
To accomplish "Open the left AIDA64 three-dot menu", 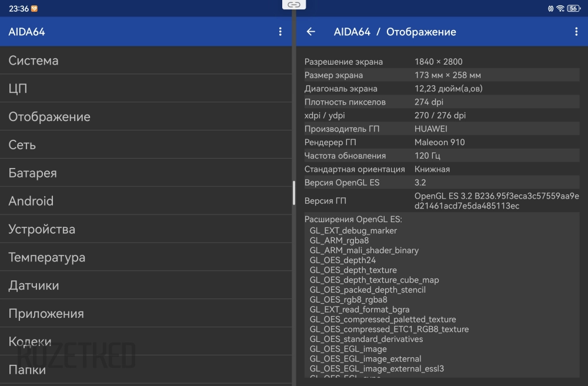I will pyautogui.click(x=280, y=32).
